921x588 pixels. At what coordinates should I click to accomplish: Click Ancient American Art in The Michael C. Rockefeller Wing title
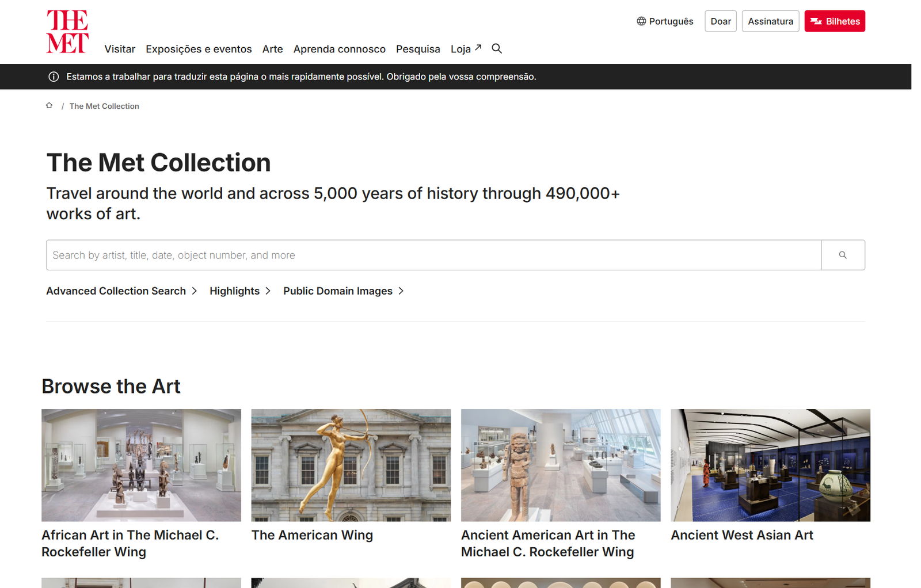pos(548,544)
